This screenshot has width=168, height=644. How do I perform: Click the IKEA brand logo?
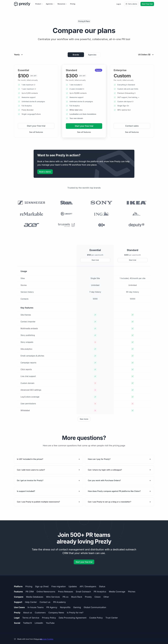click(136, 203)
